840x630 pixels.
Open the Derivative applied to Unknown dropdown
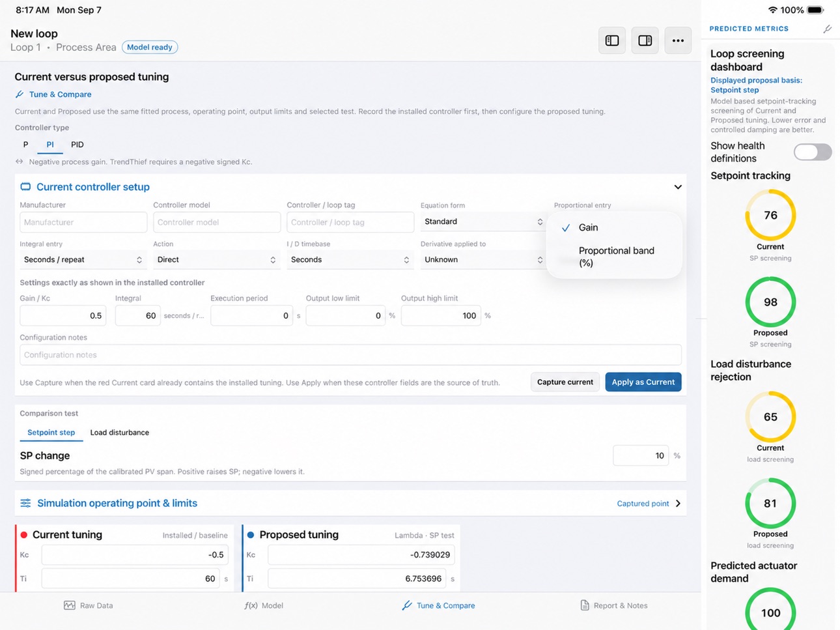[483, 259]
